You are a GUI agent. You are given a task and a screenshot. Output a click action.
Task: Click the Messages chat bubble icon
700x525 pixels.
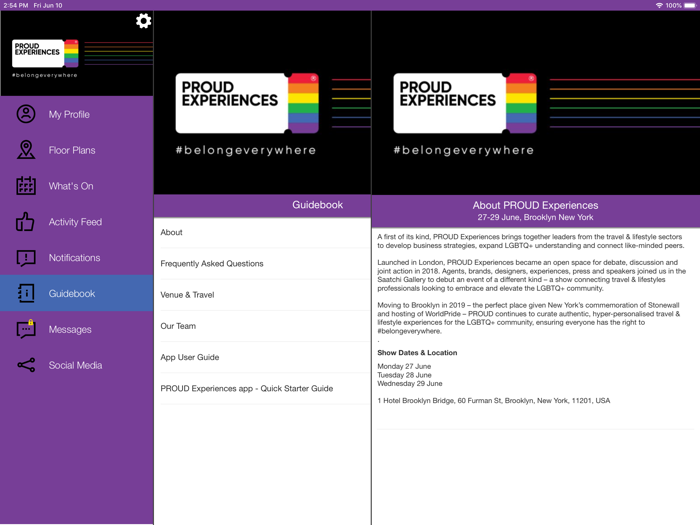click(x=26, y=329)
